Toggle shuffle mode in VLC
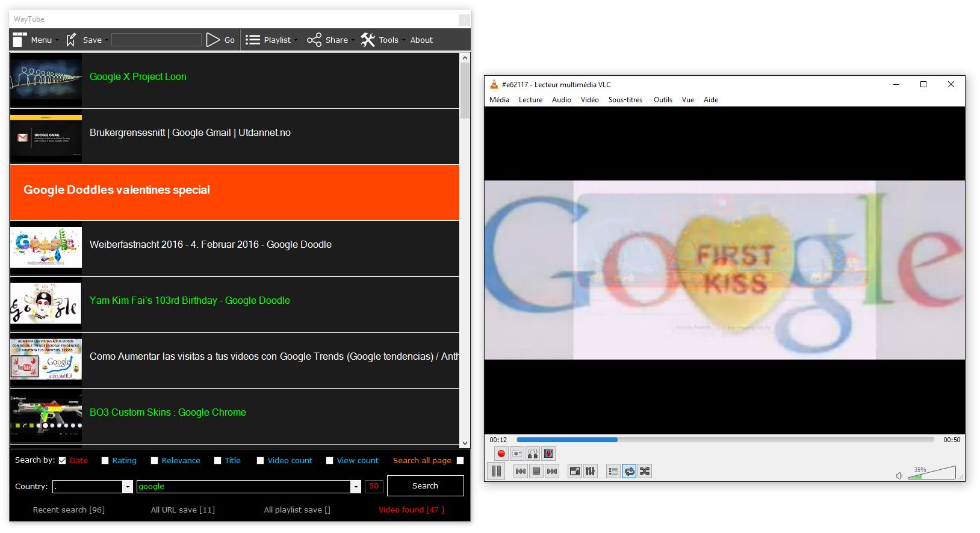The height and width of the screenshot is (533, 980). (x=645, y=471)
